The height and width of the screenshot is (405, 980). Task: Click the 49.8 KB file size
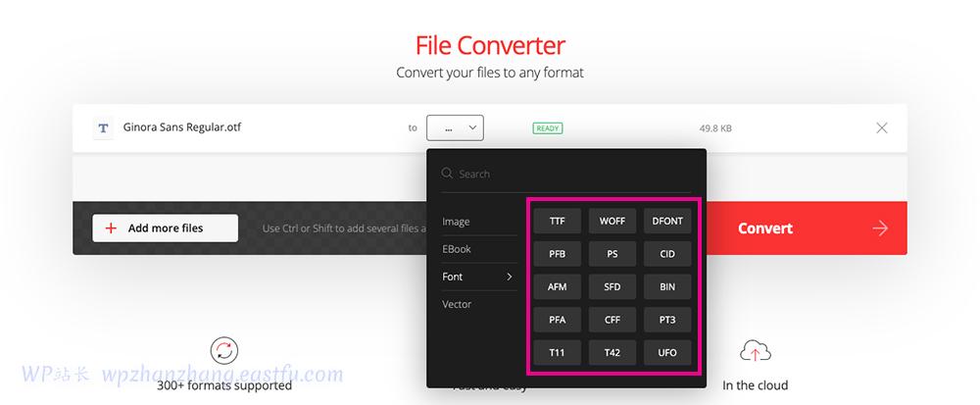[x=715, y=128]
